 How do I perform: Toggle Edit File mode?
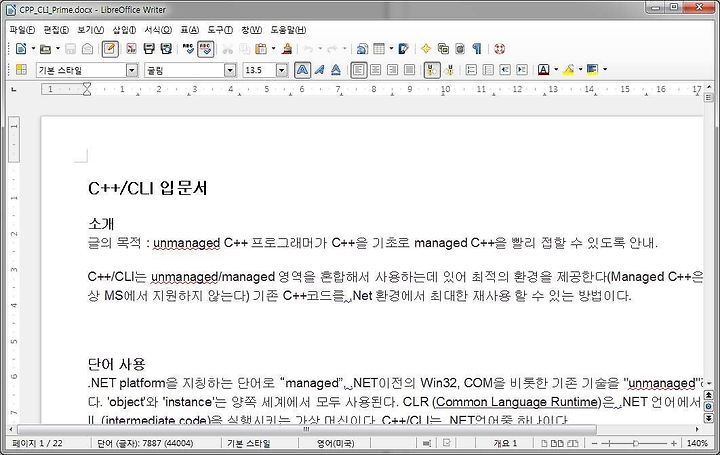pos(110,49)
